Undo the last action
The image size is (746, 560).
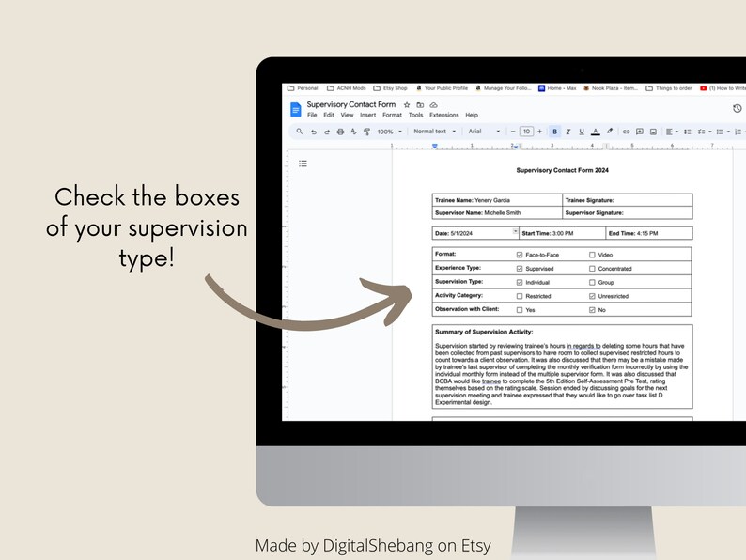(x=314, y=132)
